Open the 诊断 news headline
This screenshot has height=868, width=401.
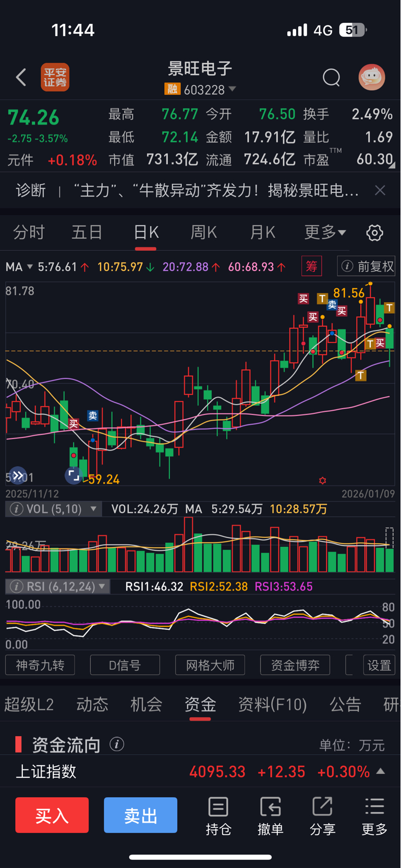click(x=216, y=190)
